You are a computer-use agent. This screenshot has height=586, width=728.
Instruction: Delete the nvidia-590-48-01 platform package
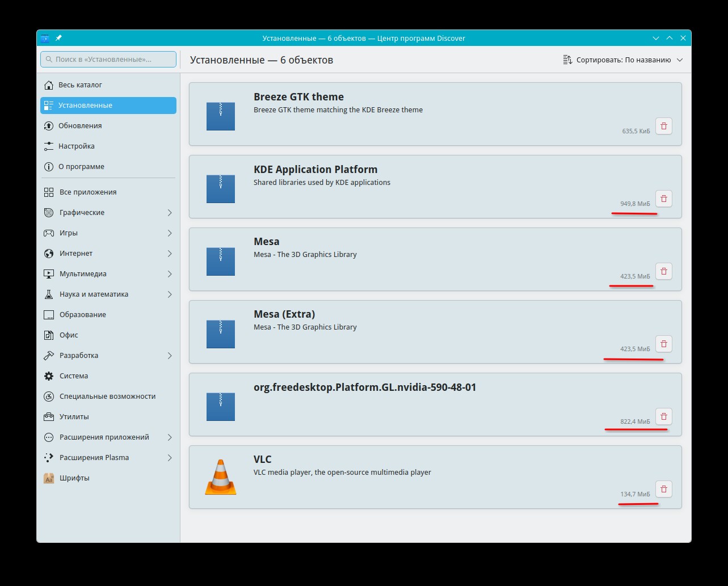pyautogui.click(x=663, y=416)
